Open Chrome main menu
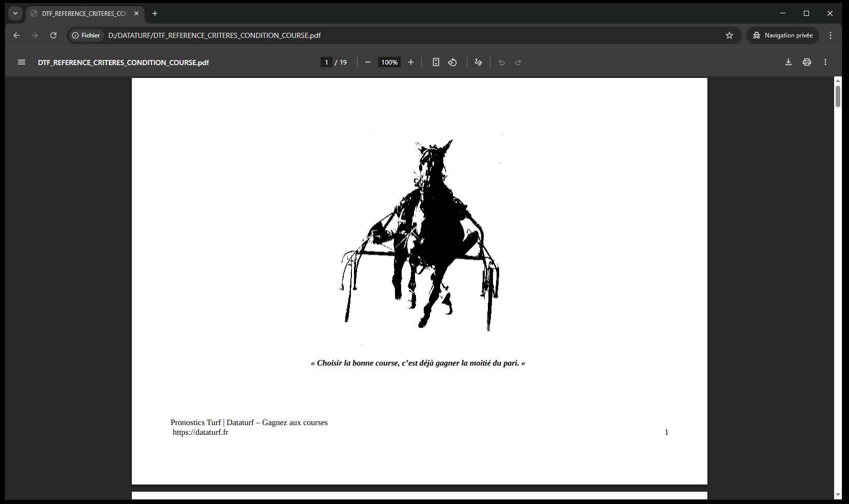Screen dimensions: 849x504 (x=831, y=35)
